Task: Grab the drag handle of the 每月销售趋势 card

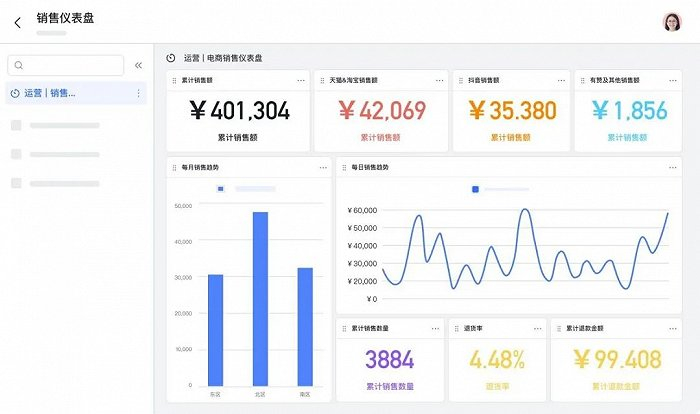Action: coord(174,167)
